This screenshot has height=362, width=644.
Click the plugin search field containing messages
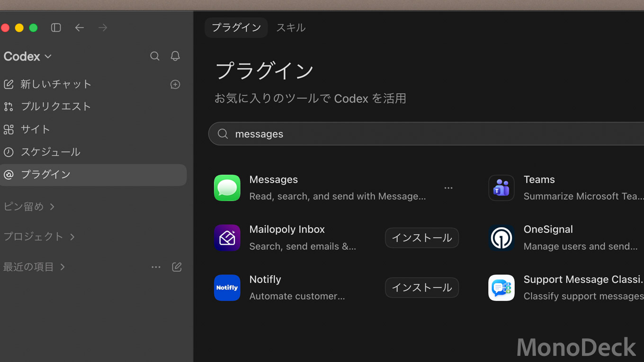click(x=426, y=134)
